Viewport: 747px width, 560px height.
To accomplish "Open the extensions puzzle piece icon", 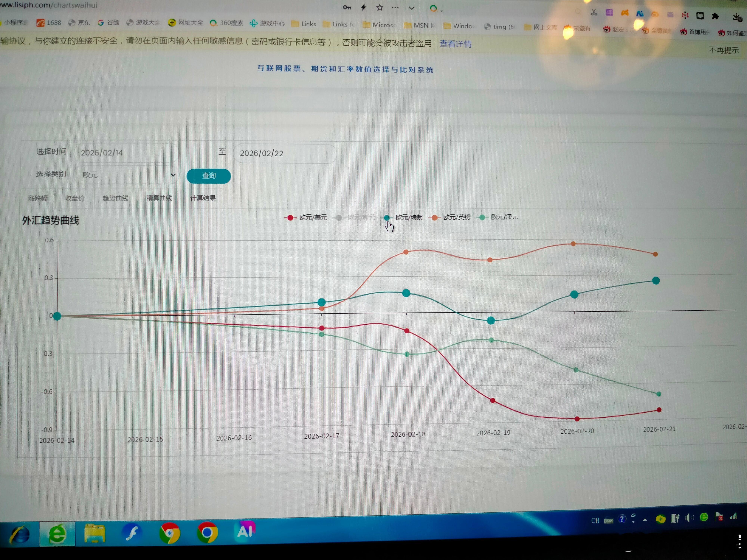I will click(715, 16).
